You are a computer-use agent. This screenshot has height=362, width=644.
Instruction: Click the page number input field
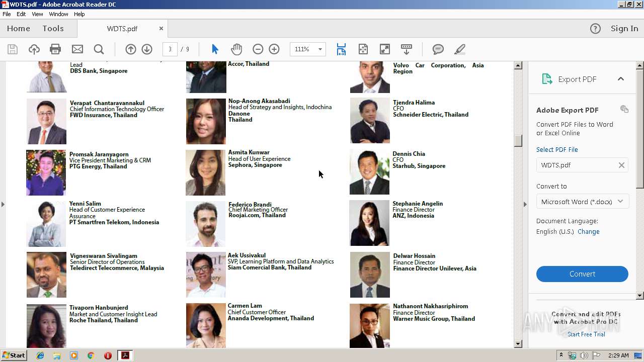[170, 49]
